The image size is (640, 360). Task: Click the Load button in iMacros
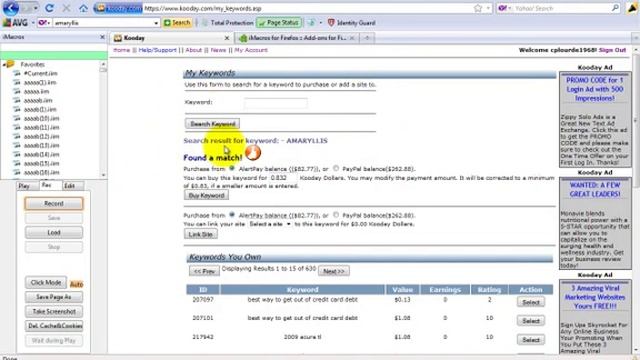(54, 233)
